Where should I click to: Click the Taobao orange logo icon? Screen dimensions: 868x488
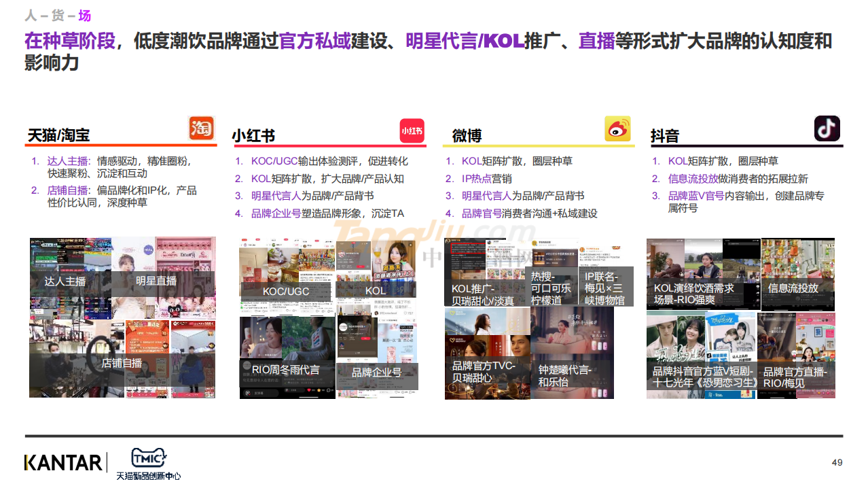(x=201, y=128)
